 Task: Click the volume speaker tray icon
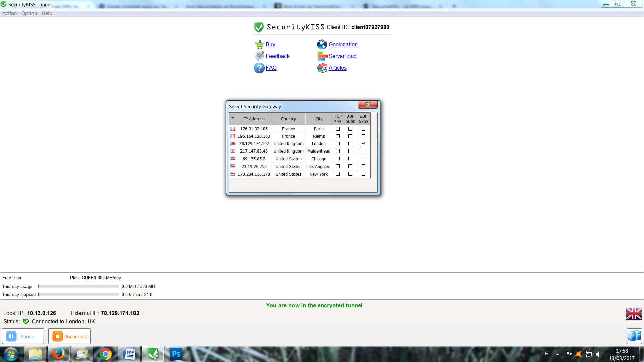[x=599, y=354]
